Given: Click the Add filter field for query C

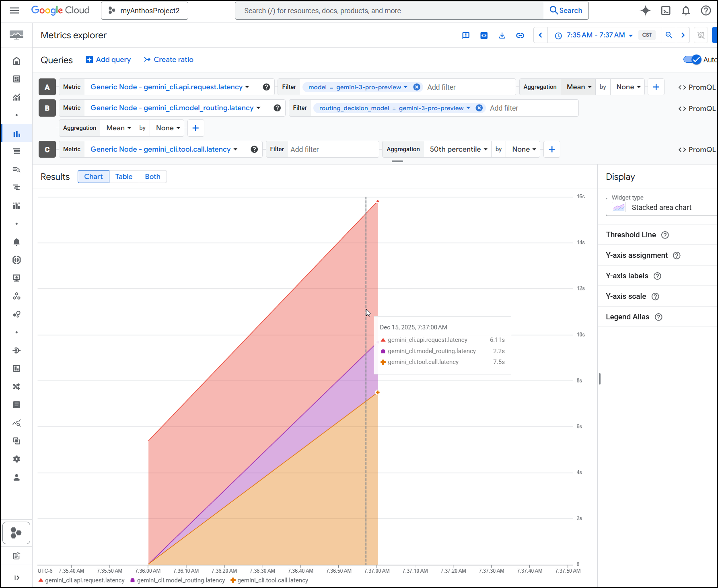Looking at the screenshot, I should pos(332,150).
